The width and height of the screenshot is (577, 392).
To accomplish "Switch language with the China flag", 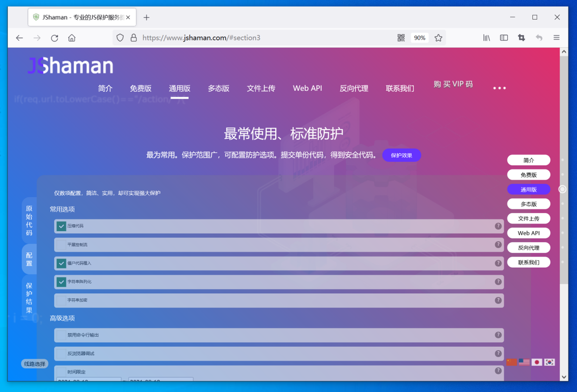I will coord(512,362).
